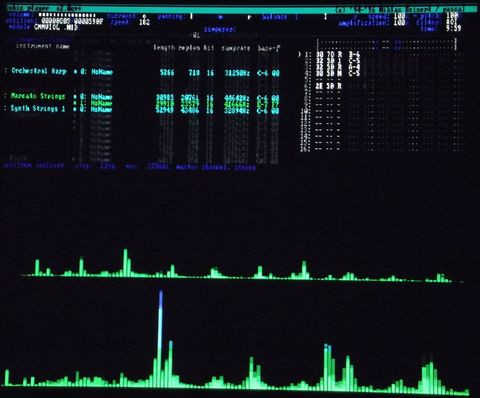Click the blue spectrum analyser status line

129,166
